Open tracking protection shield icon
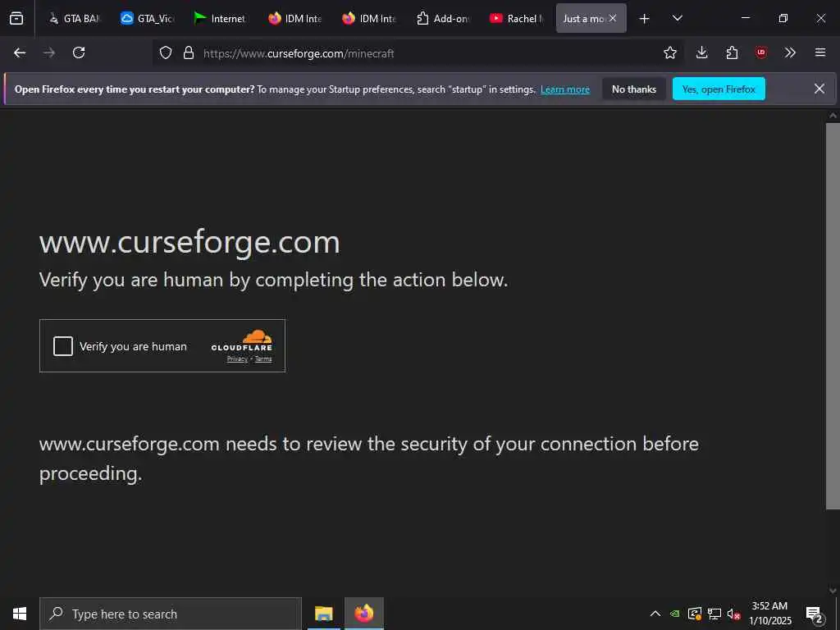This screenshot has width=840, height=630. coord(166,52)
